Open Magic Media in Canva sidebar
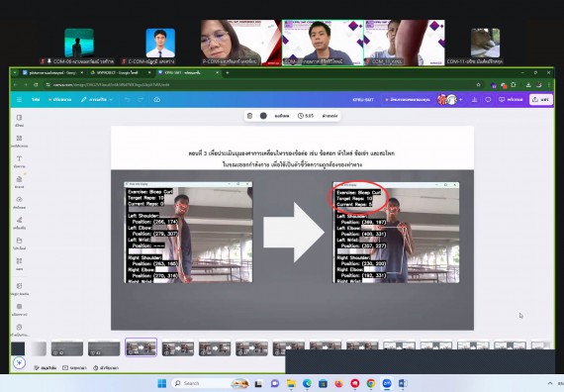The width and height of the screenshot is (564, 392). tap(20, 289)
